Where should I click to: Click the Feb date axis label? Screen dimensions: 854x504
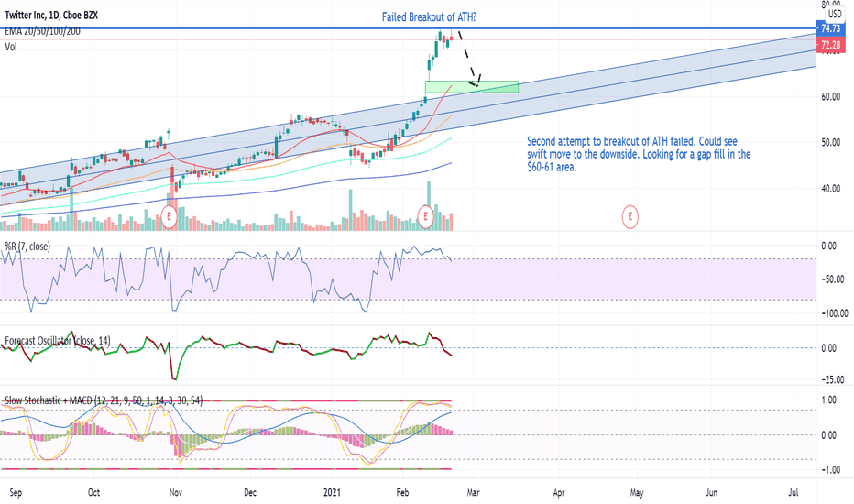(402, 493)
